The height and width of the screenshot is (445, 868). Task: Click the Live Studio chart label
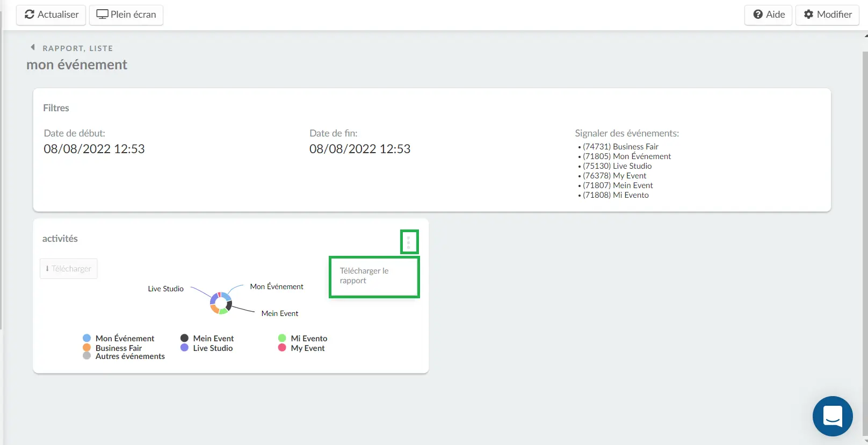[166, 289]
